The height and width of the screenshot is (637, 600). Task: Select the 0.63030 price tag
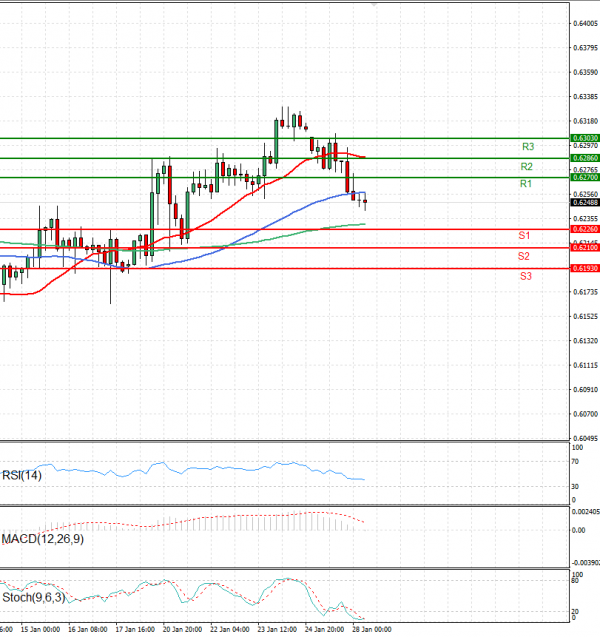(x=585, y=138)
